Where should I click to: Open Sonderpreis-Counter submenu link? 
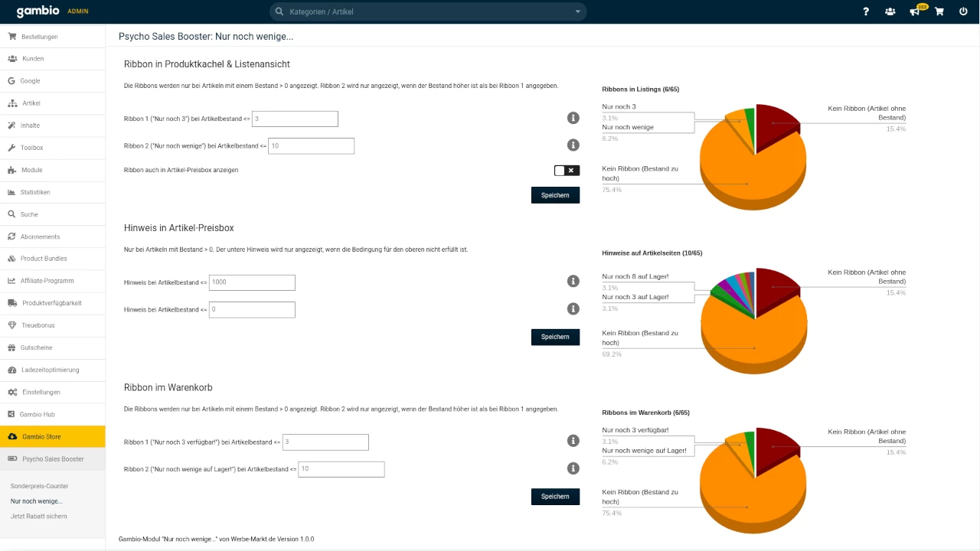(39, 486)
